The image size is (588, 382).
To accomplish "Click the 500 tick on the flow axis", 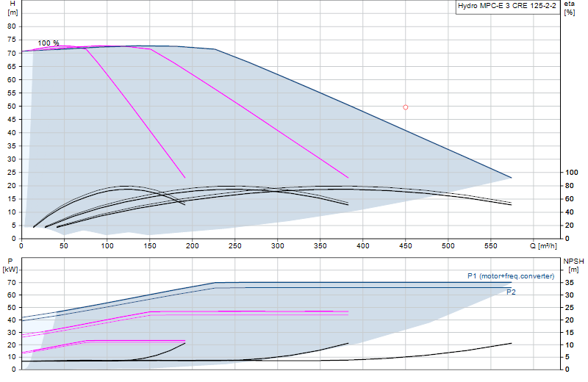I will tap(448, 246).
